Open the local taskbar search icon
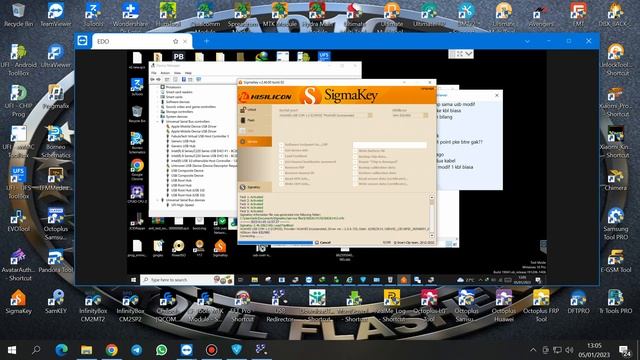The image size is (640, 360). click(x=36, y=350)
